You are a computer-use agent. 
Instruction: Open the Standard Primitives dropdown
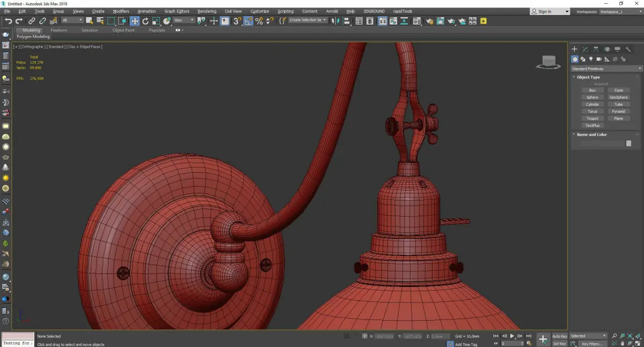[606, 69]
